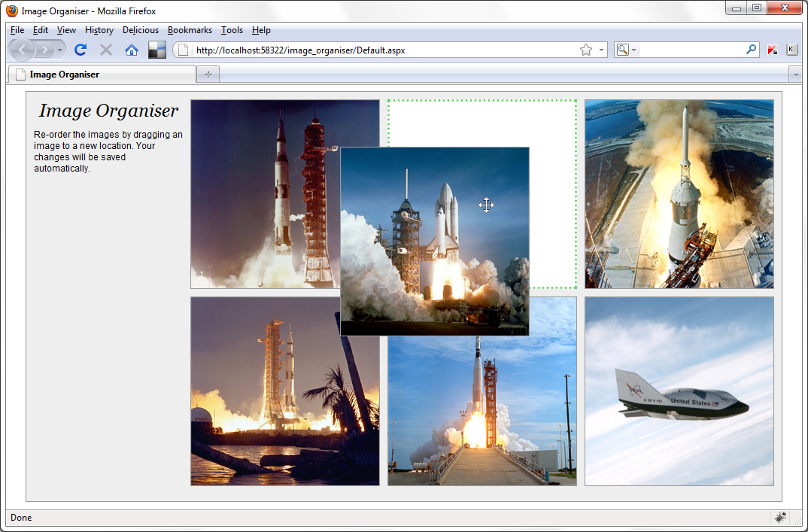Image resolution: width=808 pixels, height=532 pixels.
Task: Click the K virtual keyboard toolbar icon
Action: tap(791, 50)
